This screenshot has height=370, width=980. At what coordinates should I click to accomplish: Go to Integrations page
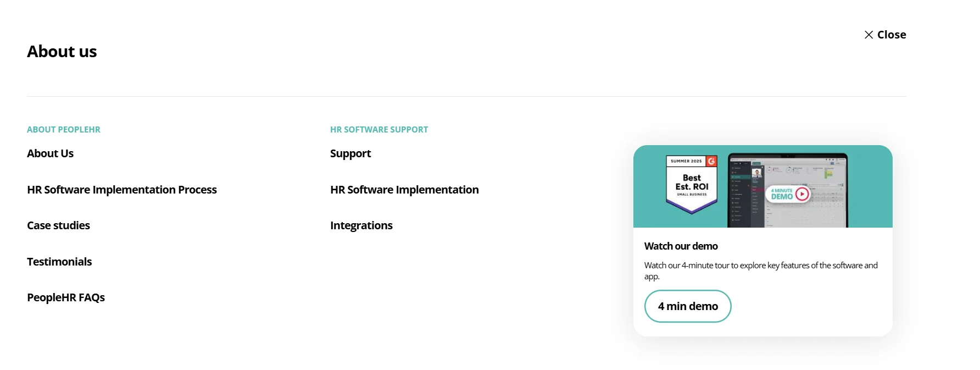click(x=361, y=225)
